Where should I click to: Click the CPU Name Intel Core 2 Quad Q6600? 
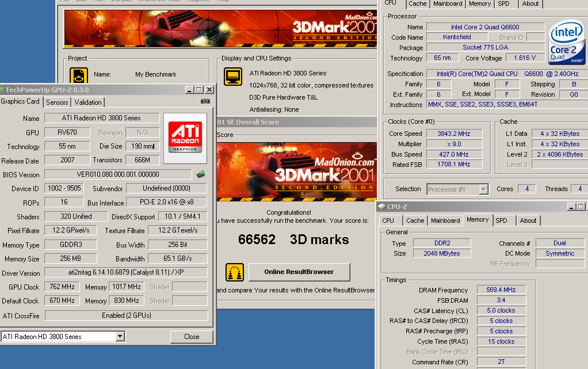click(485, 27)
